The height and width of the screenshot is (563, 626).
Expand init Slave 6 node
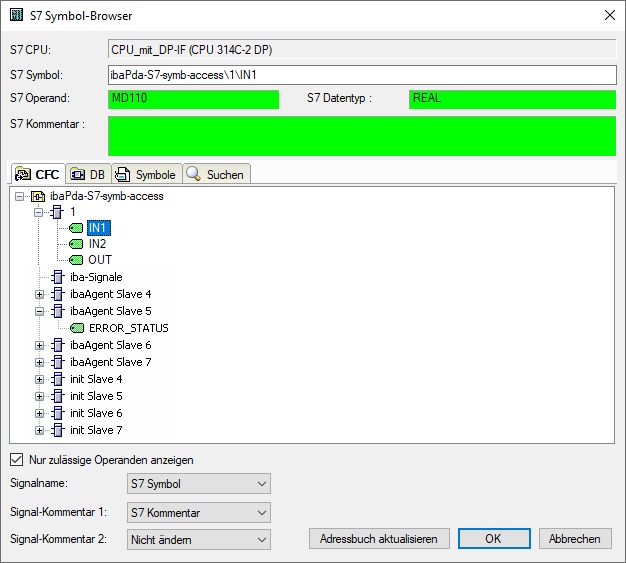(39, 413)
